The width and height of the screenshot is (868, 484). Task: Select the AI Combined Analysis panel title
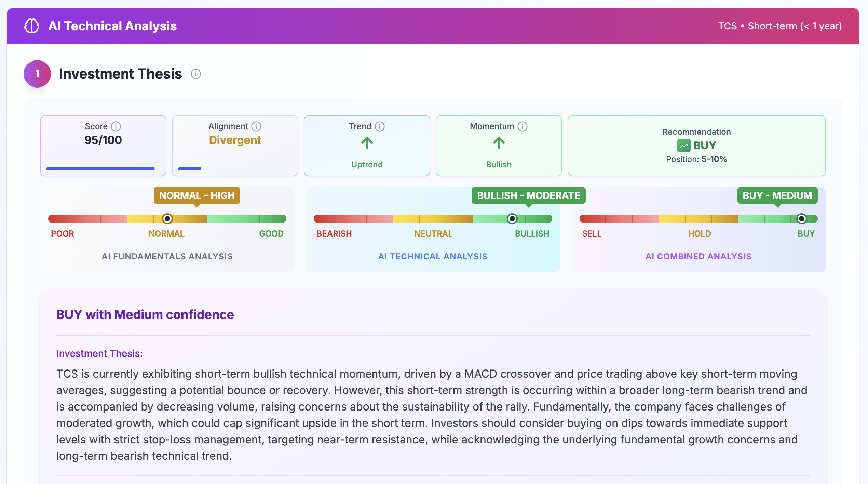[x=698, y=256]
